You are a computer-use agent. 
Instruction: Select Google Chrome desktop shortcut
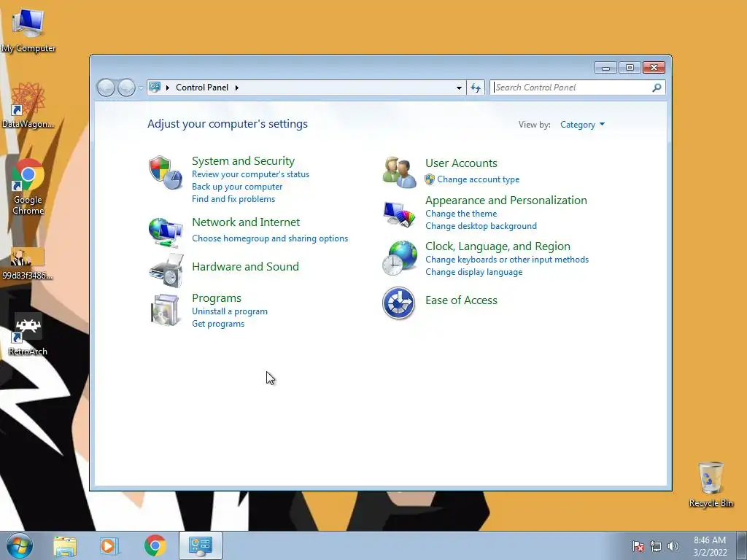tap(28, 187)
